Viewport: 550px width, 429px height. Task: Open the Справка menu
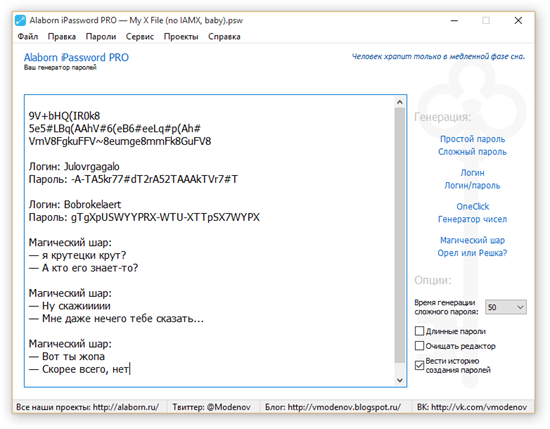(x=224, y=36)
